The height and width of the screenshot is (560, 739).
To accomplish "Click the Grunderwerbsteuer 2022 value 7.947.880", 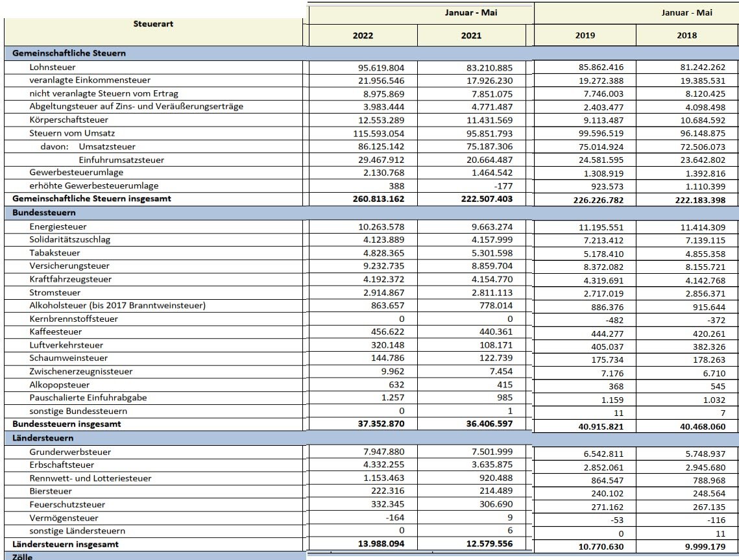I will (383, 452).
